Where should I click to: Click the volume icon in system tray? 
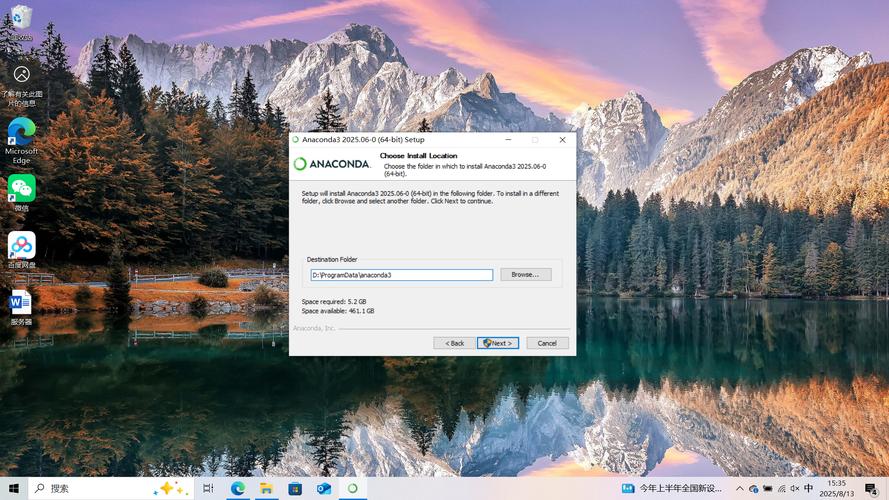(795, 488)
